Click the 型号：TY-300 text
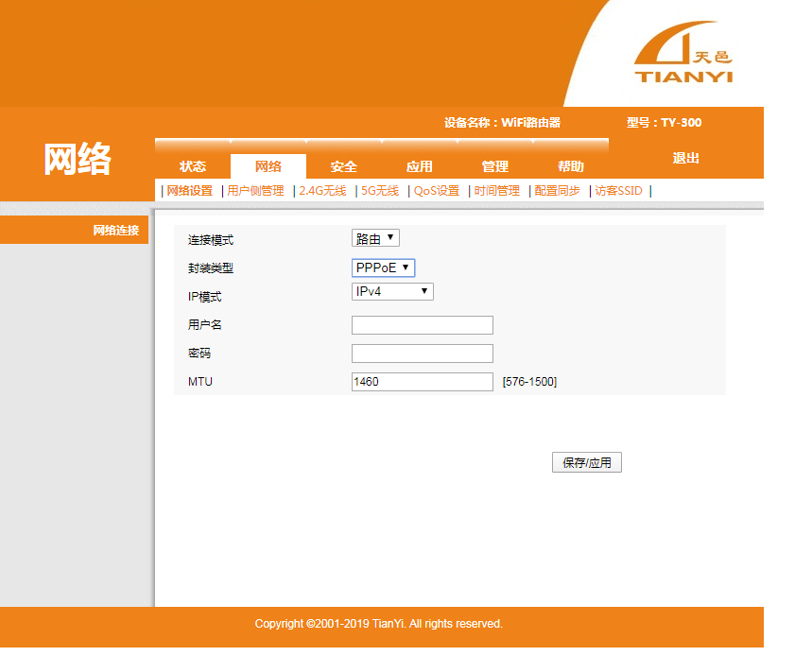The height and width of the screenshot is (656, 812). [664, 122]
